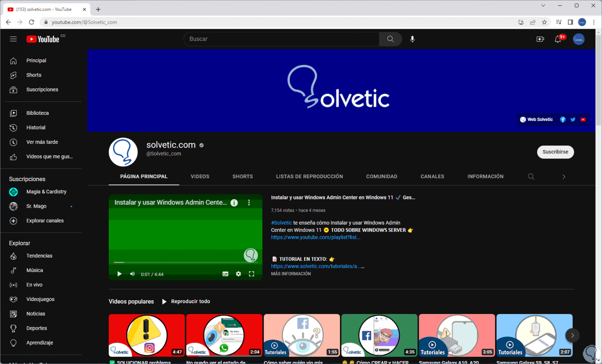Image resolution: width=602 pixels, height=364 pixels.
Task: Open the YouTube link on channel banner
Action: 583,120
